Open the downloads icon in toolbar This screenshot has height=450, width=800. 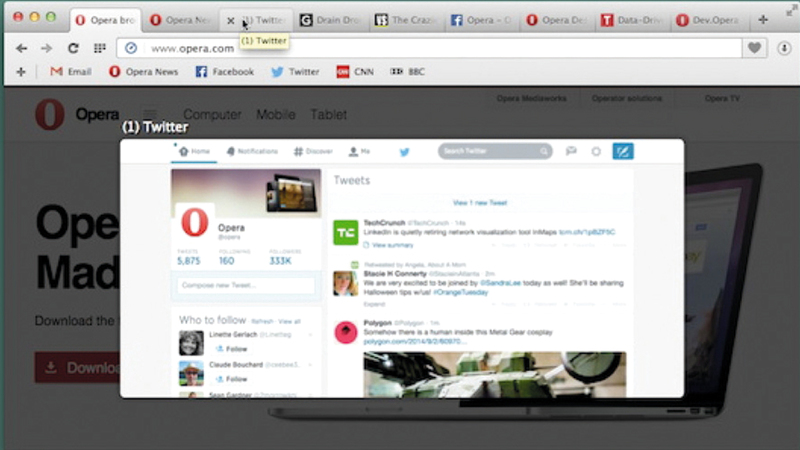coord(784,48)
